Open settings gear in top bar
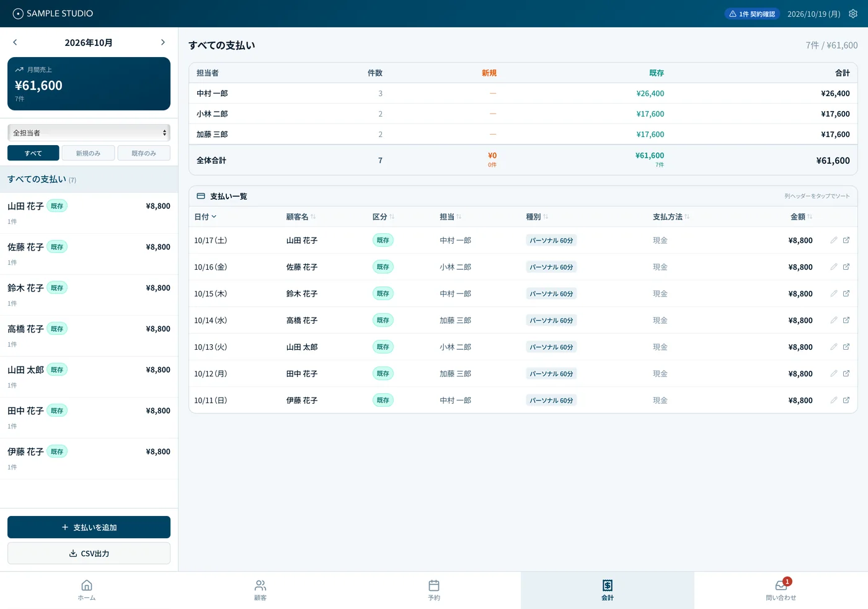This screenshot has height=609, width=868. 853,14
